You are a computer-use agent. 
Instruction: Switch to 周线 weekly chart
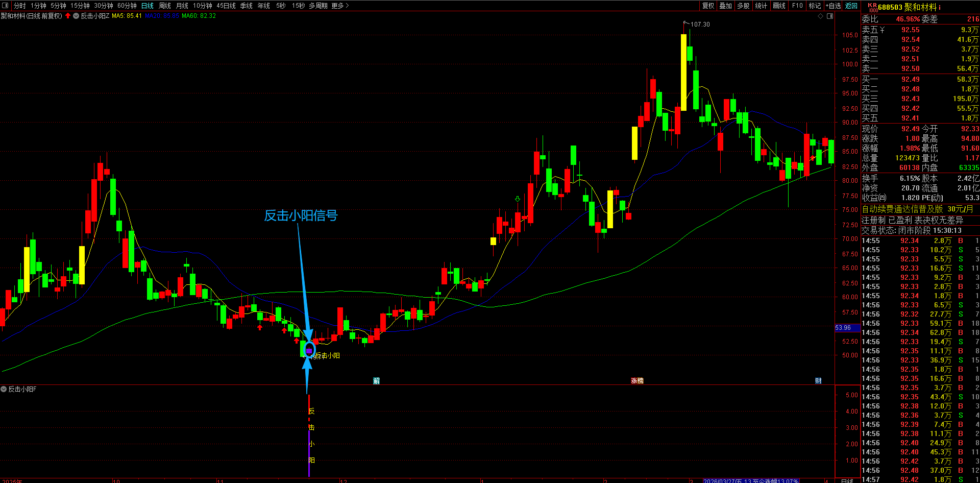coord(165,6)
